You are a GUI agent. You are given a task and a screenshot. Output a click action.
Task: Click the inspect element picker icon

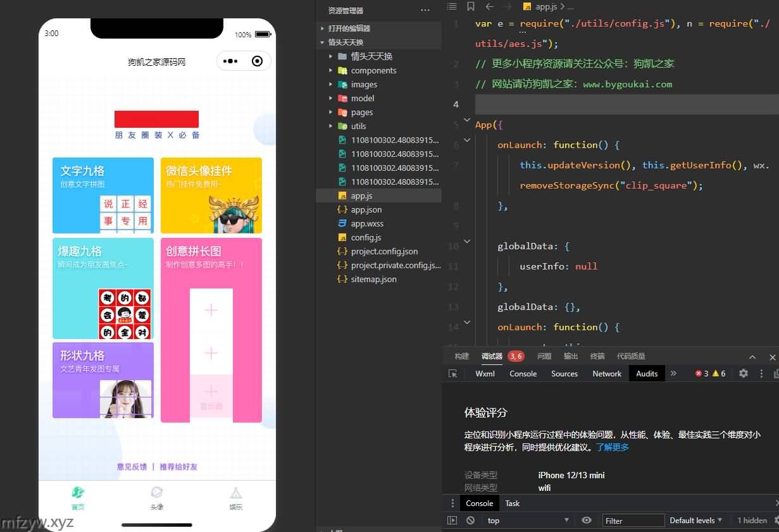click(452, 374)
